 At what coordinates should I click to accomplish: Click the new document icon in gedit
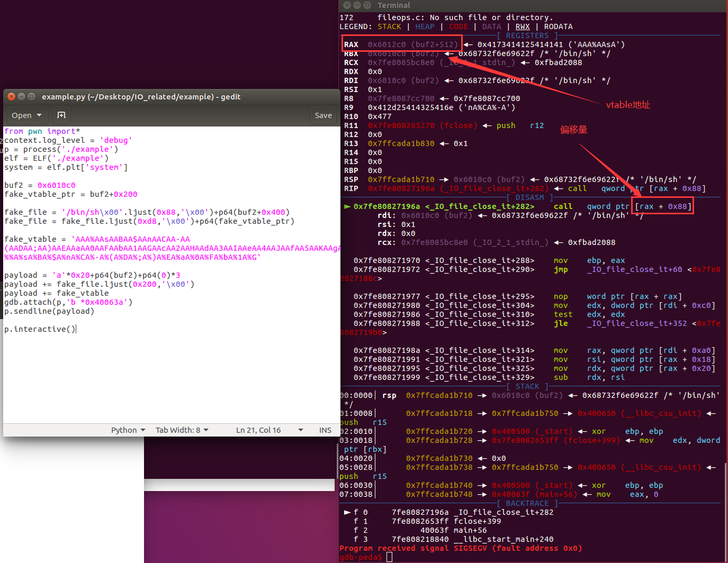[61, 115]
